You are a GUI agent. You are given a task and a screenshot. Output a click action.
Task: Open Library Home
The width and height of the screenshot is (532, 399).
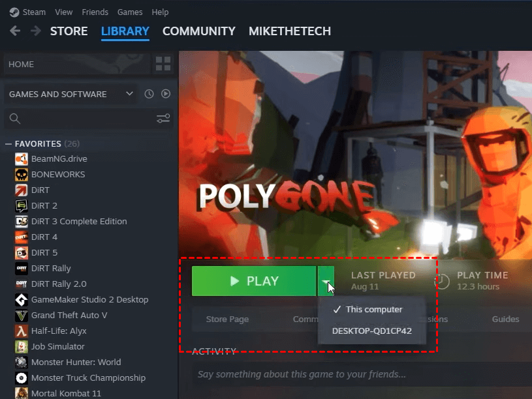point(77,64)
